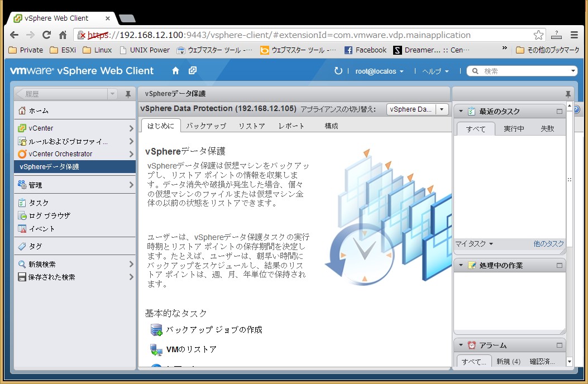Open ログ ブラウザ in navigator
This screenshot has height=384, width=588.
[x=75, y=215]
